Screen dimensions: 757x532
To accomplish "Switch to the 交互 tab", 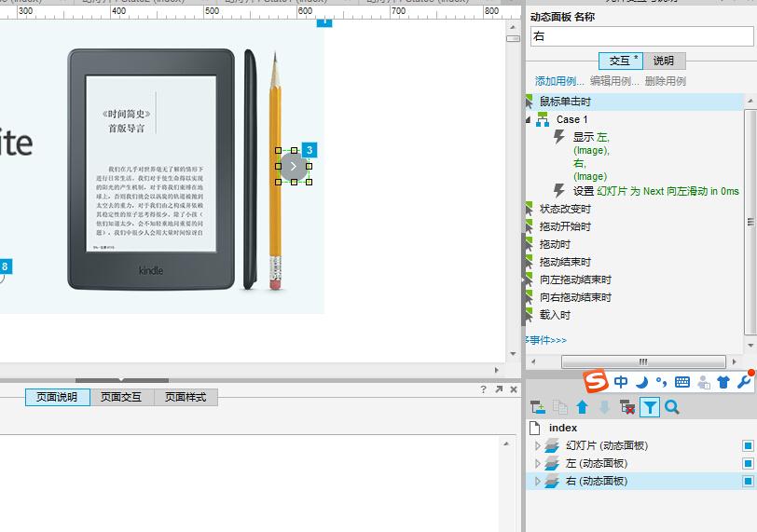I will (x=620, y=61).
